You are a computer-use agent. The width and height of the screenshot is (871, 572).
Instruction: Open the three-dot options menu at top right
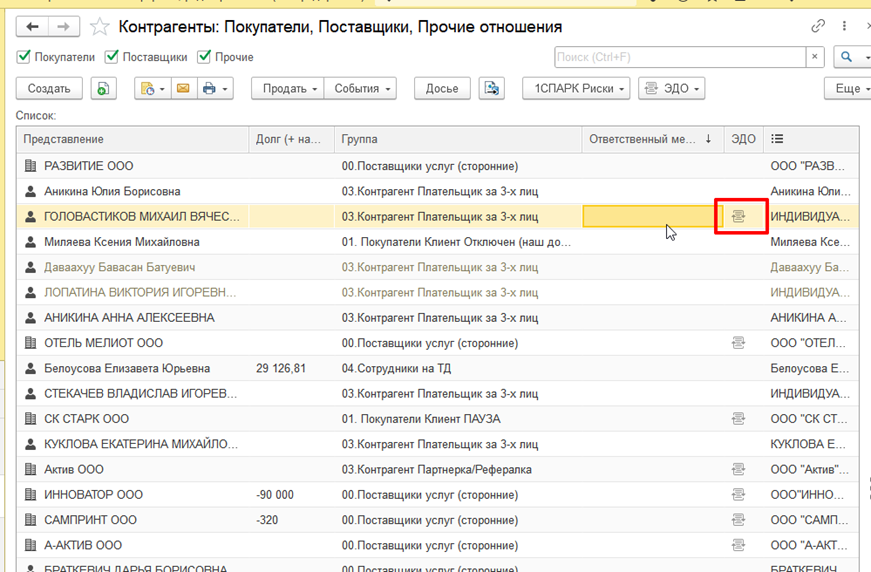pyautogui.click(x=844, y=26)
